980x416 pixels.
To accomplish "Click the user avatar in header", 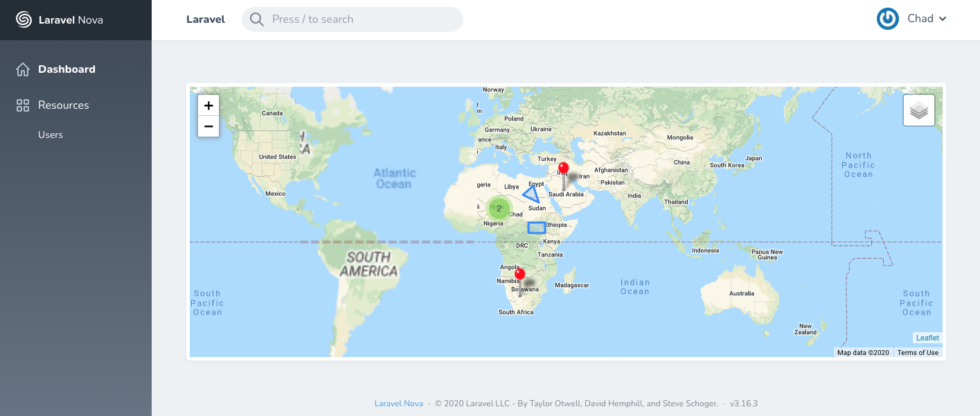I will [887, 19].
